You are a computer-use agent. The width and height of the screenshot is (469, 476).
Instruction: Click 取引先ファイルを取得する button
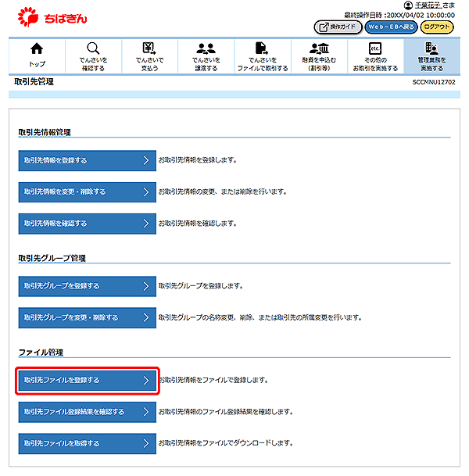pyautogui.click(x=87, y=443)
